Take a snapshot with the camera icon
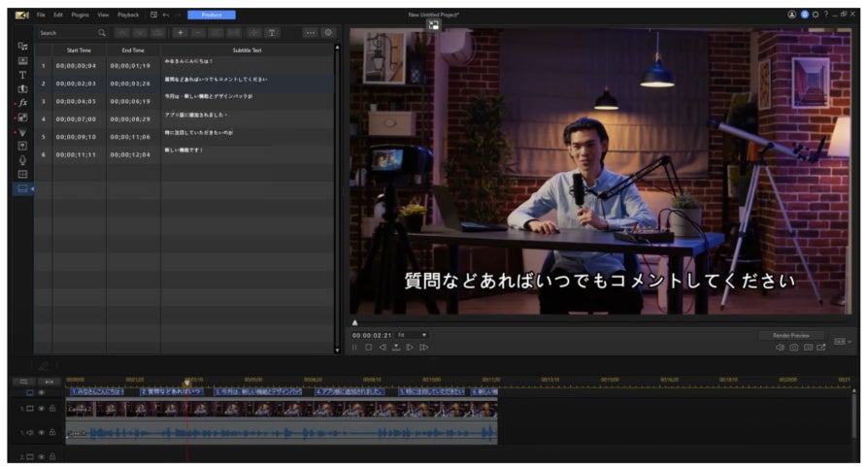 (794, 347)
